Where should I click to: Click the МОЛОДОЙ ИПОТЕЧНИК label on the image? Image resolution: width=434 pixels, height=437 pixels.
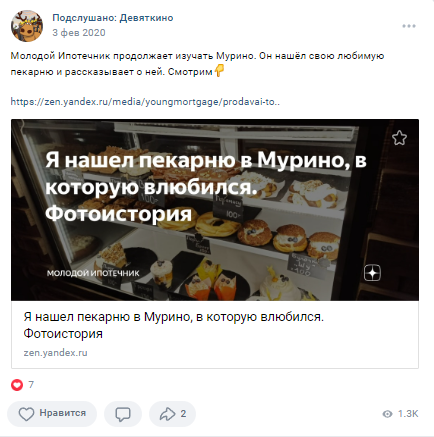point(93,273)
